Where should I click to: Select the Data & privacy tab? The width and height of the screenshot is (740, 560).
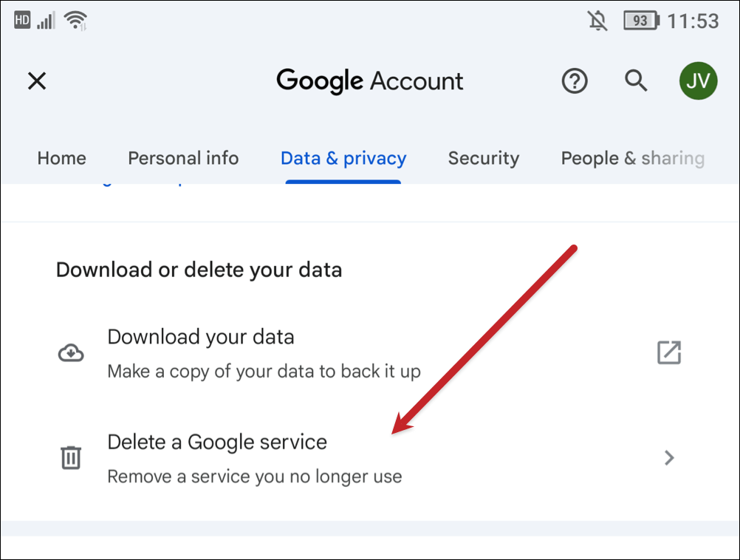(x=343, y=158)
